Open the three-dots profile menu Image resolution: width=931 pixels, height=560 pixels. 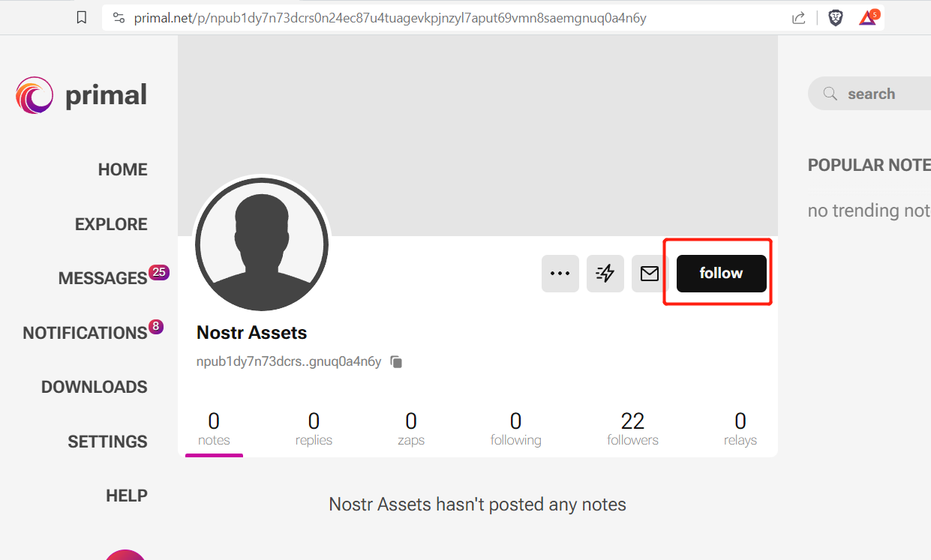pos(560,274)
